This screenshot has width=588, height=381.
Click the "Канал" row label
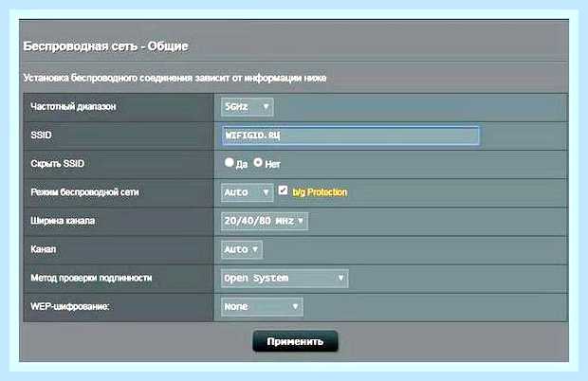[x=44, y=249]
